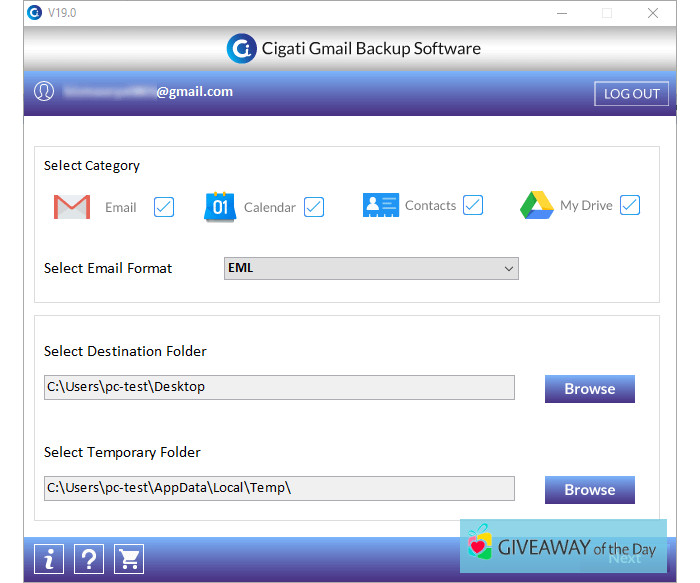The width and height of the screenshot is (700, 583).
Task: Click the Calendar icon
Action: [219, 207]
